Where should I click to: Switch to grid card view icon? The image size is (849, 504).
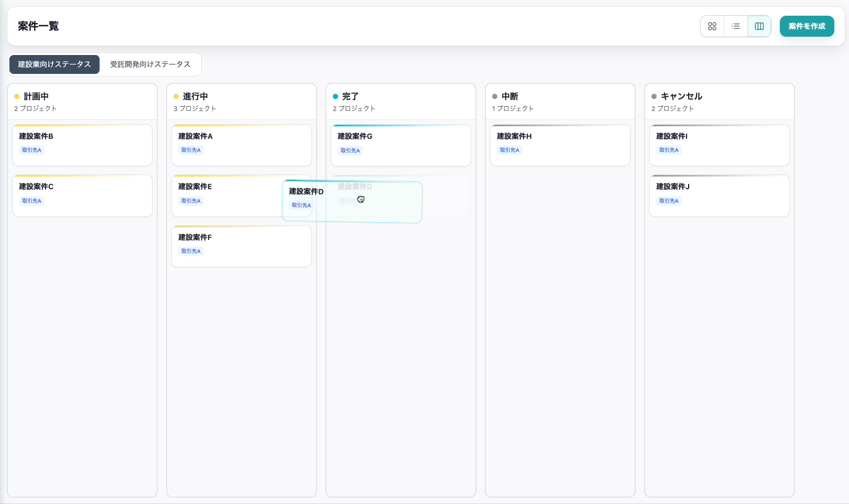pos(712,26)
